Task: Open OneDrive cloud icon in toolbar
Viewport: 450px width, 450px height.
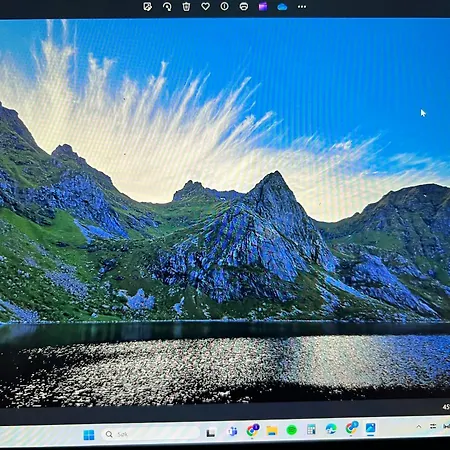Action: 282,7
